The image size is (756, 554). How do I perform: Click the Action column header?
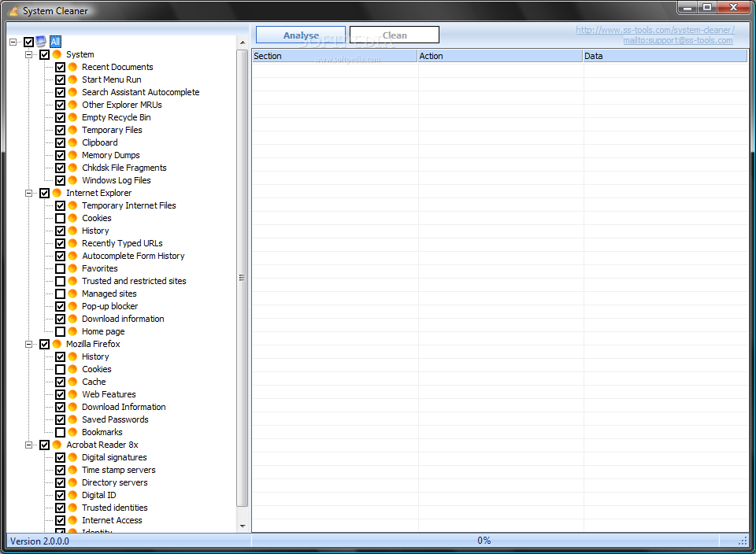click(x=500, y=56)
